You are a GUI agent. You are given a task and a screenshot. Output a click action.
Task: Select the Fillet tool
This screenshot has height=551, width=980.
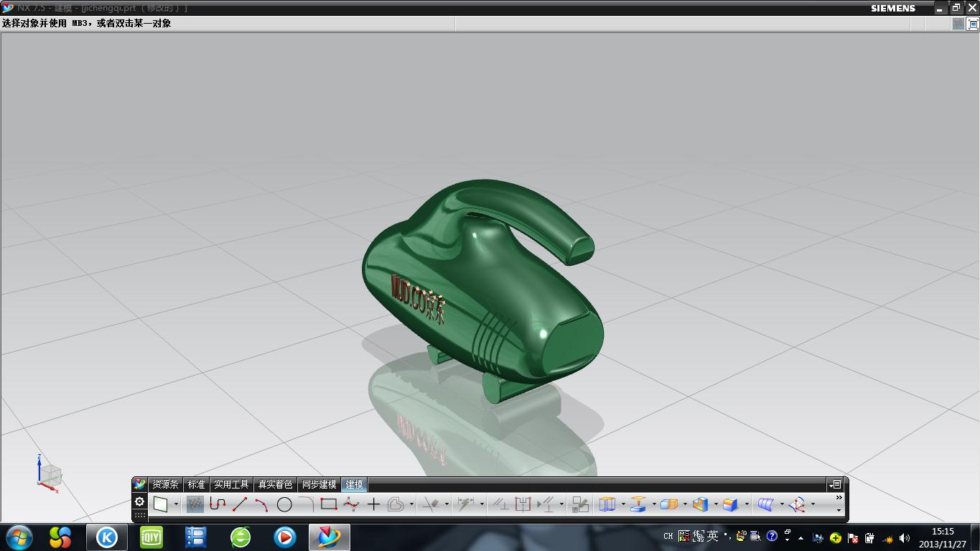[x=307, y=504]
